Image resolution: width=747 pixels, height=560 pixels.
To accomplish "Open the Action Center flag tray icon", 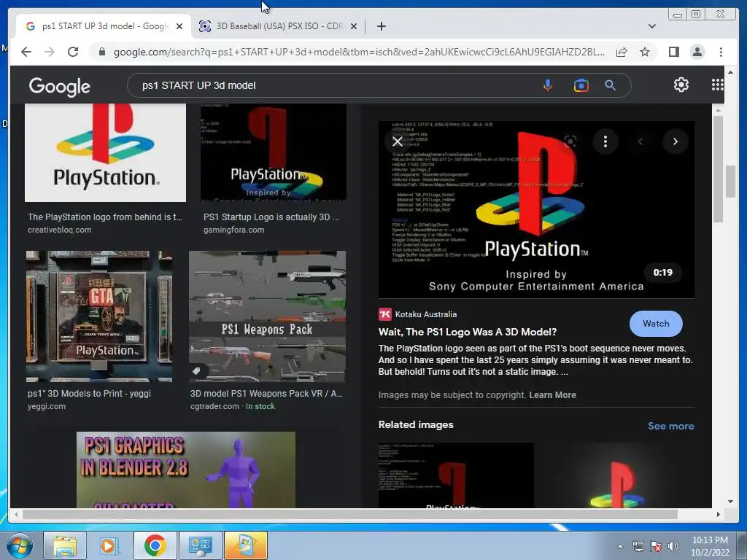I will point(656,546).
